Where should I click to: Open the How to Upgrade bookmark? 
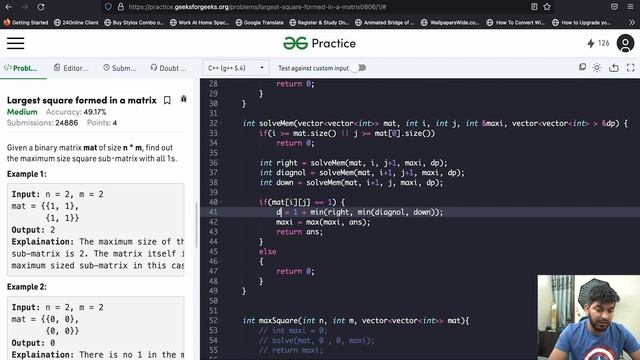[x=581, y=22]
